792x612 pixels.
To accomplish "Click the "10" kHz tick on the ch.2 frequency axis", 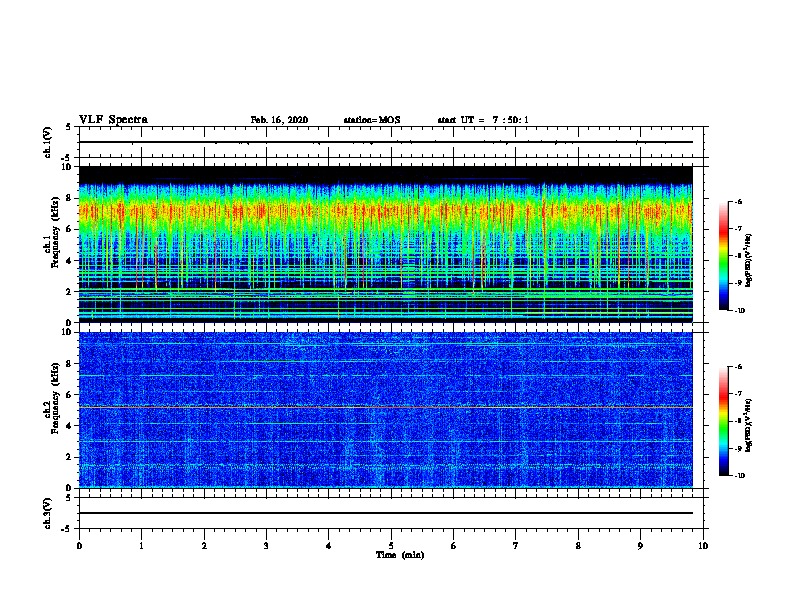I will coord(67,332).
